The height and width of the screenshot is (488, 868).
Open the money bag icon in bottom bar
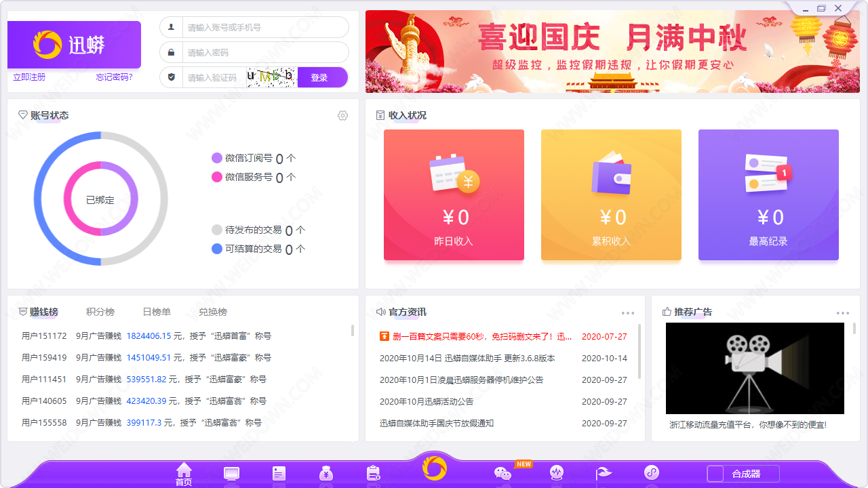tap(326, 473)
